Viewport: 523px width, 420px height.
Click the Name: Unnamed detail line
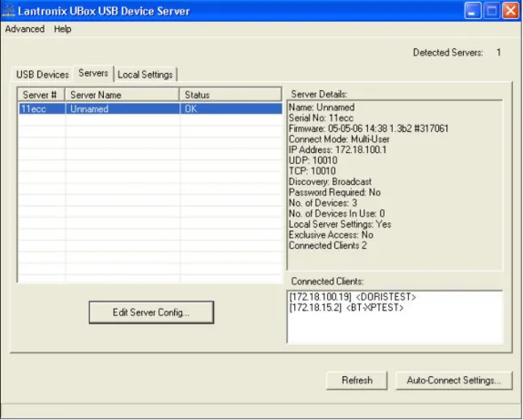[322, 108]
